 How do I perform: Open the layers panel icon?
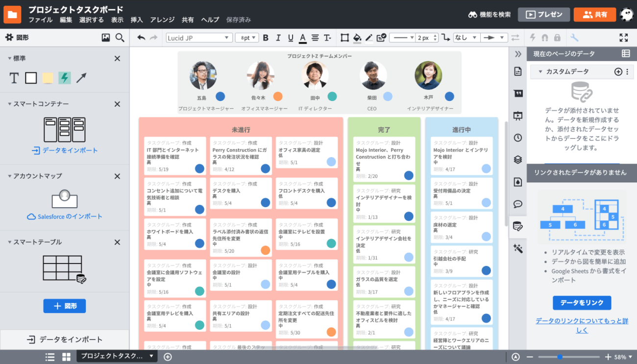(518, 160)
